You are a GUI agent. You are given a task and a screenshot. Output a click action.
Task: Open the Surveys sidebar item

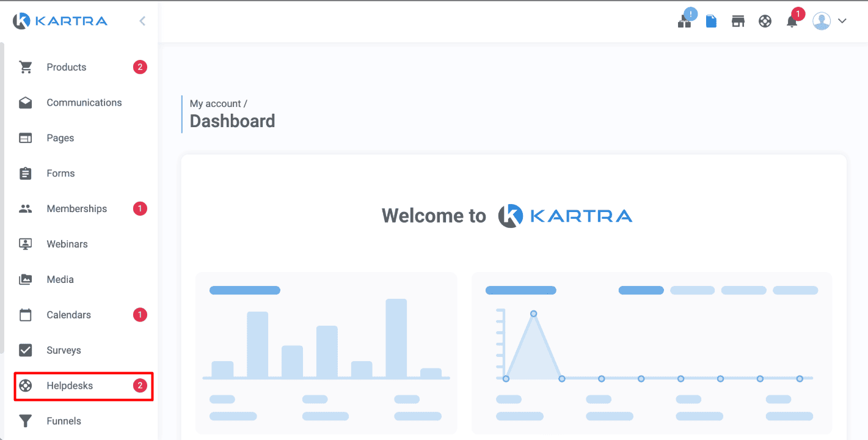64,351
